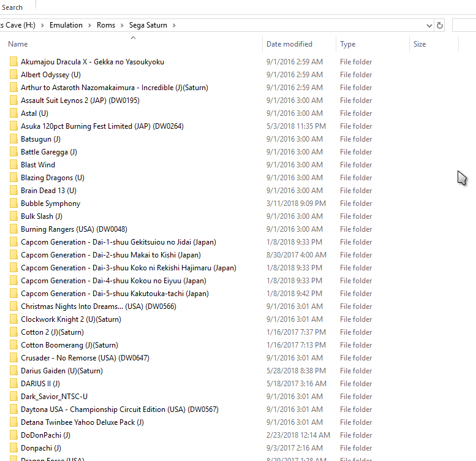Screen dimensions: 476x461
Task: Click the Daytona USA Championship Circuit Edition name
Action: click(x=119, y=410)
